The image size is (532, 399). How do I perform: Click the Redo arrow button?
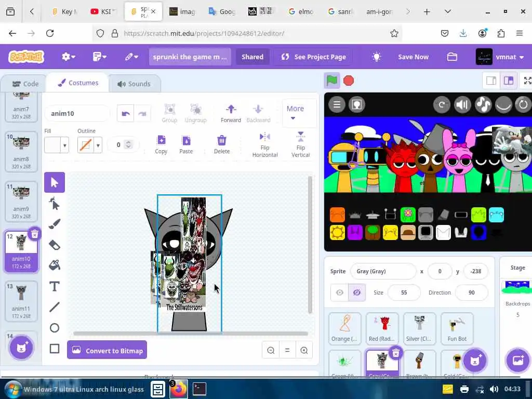click(x=142, y=114)
